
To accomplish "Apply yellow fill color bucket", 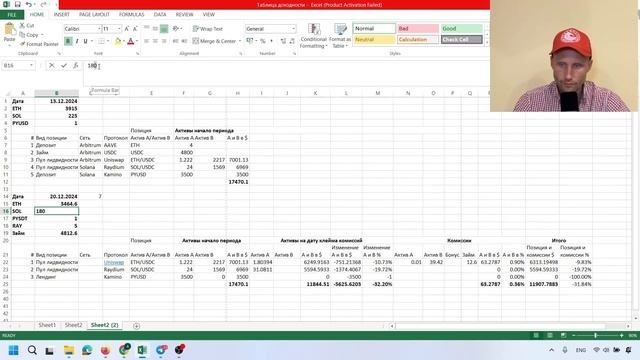I will tap(118, 41).
